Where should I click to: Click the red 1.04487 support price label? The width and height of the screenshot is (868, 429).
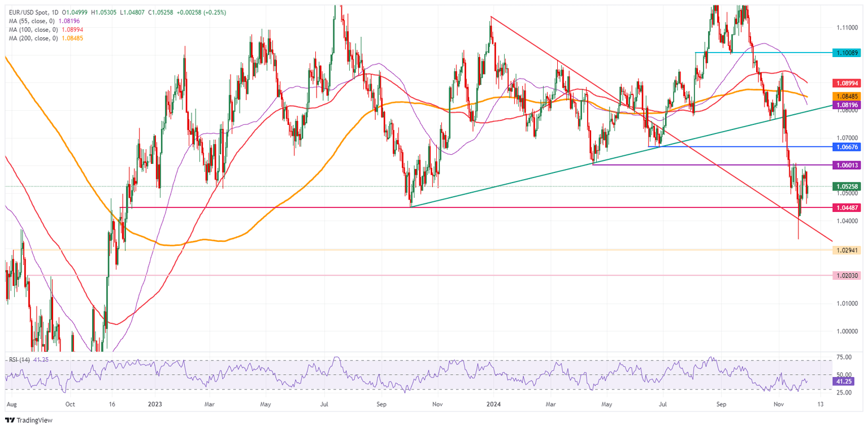click(x=847, y=208)
